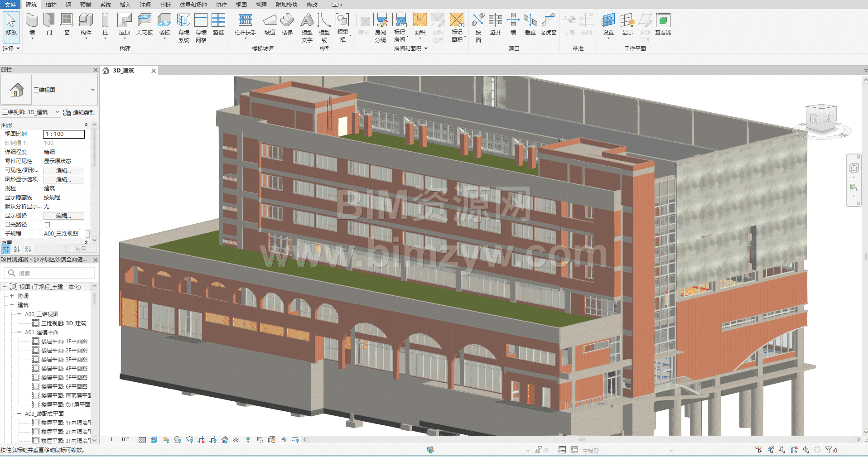Image resolution: width=868 pixels, height=457 pixels.
Task: Click the temporary hide/isolate glasses icon
Action: [x=236, y=440]
